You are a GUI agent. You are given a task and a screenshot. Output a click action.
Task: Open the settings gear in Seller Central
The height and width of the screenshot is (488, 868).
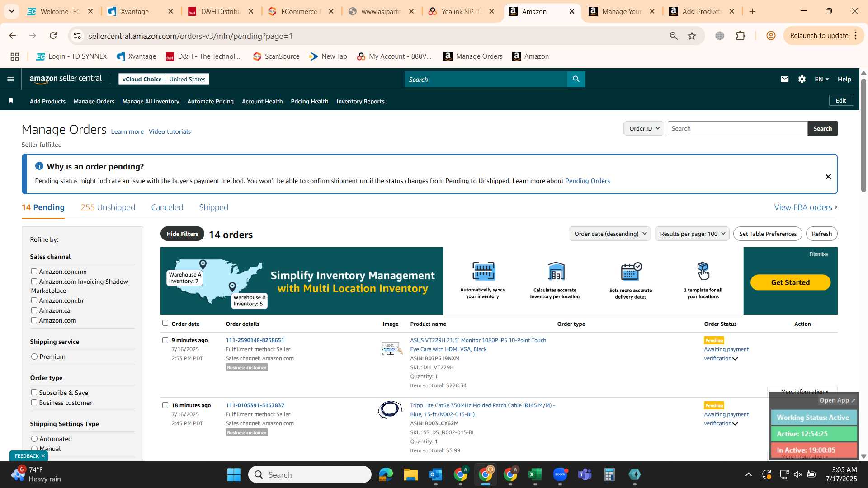pyautogui.click(x=802, y=79)
